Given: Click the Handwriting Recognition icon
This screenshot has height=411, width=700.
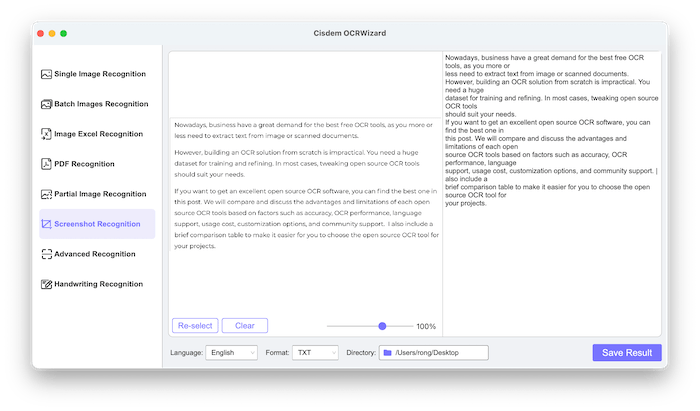Looking at the screenshot, I should click(x=46, y=284).
